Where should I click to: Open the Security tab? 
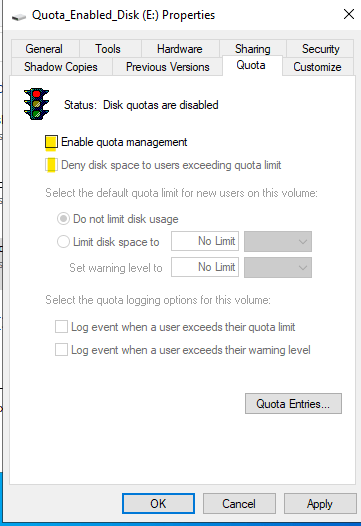(320, 49)
